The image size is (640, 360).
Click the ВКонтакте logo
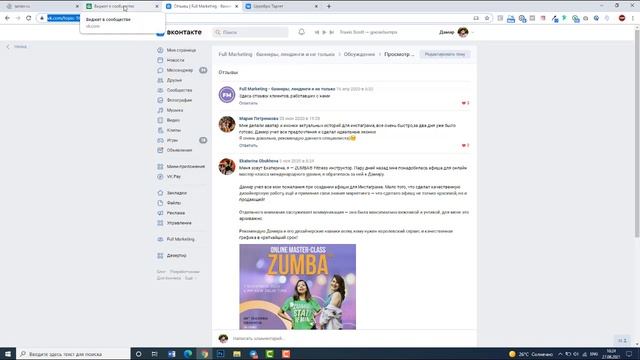click(x=179, y=32)
